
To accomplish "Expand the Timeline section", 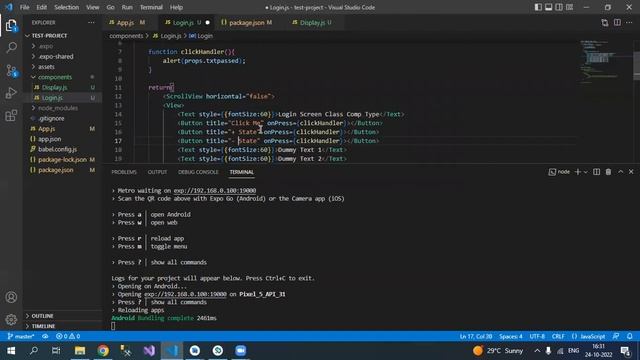I will pos(43,326).
